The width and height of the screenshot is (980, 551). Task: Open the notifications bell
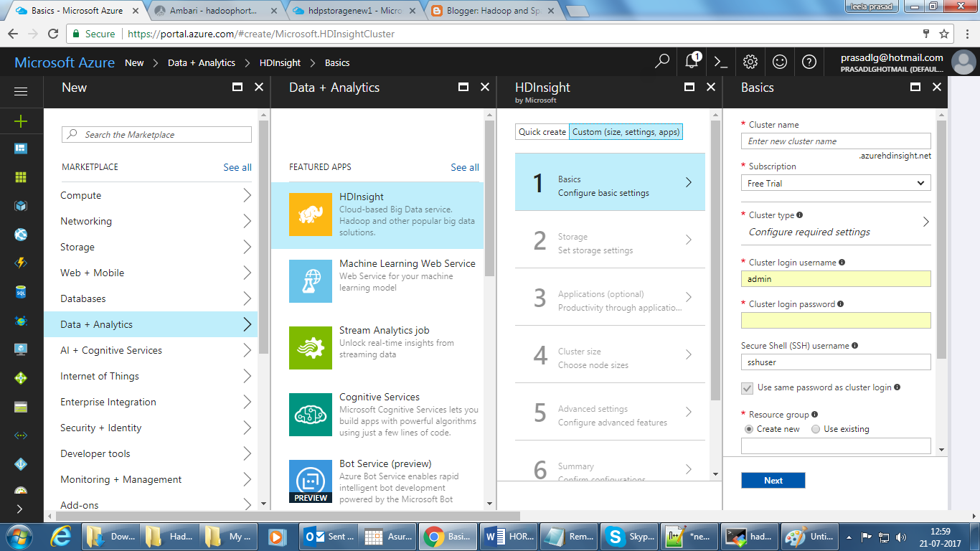(x=691, y=62)
